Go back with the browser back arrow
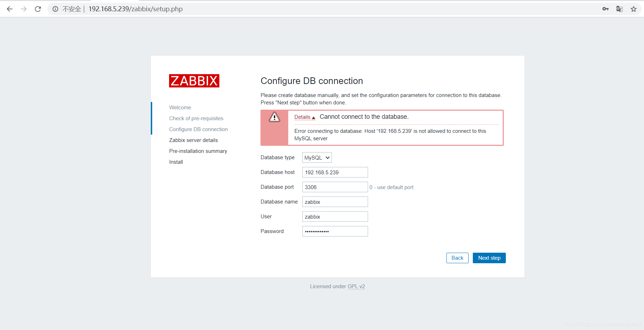Viewport: 644px width, 330px height. [x=9, y=9]
